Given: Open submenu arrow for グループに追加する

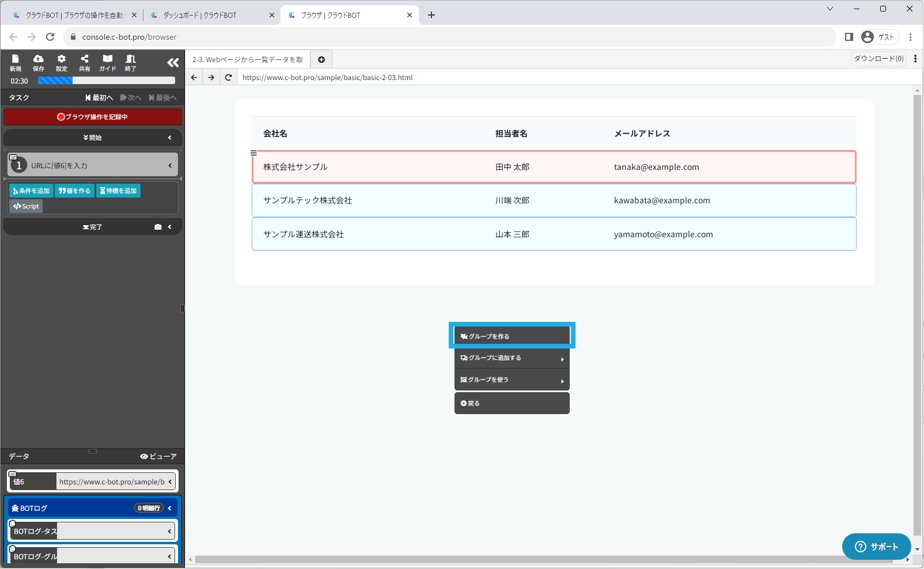Looking at the screenshot, I should coord(562,359).
